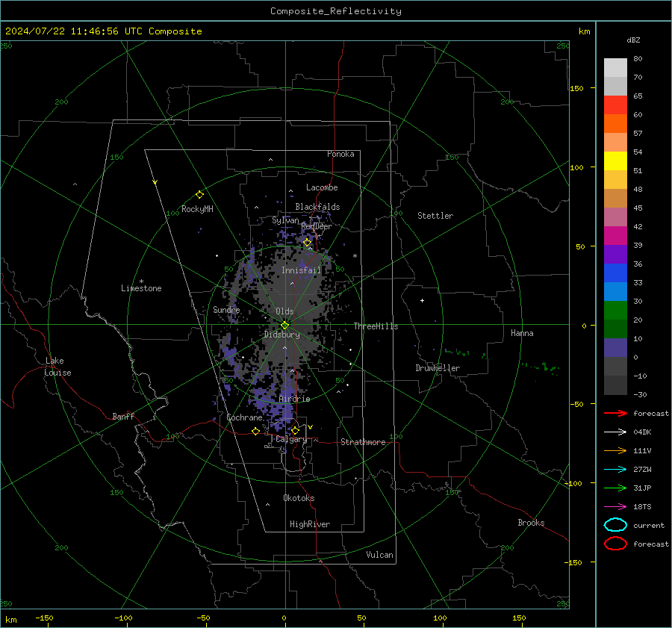672x628 pixels.
Task: Click the Lake Louise label
Action: tap(57, 367)
